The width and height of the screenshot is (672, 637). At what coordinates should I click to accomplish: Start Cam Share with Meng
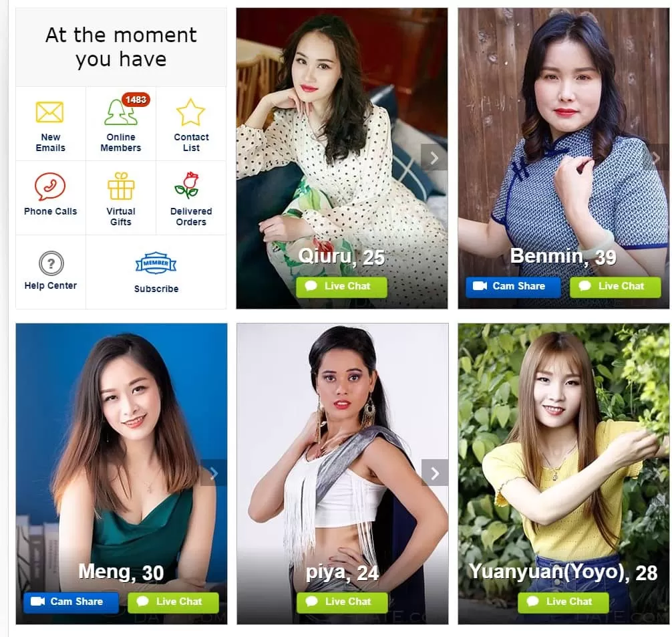(x=71, y=602)
